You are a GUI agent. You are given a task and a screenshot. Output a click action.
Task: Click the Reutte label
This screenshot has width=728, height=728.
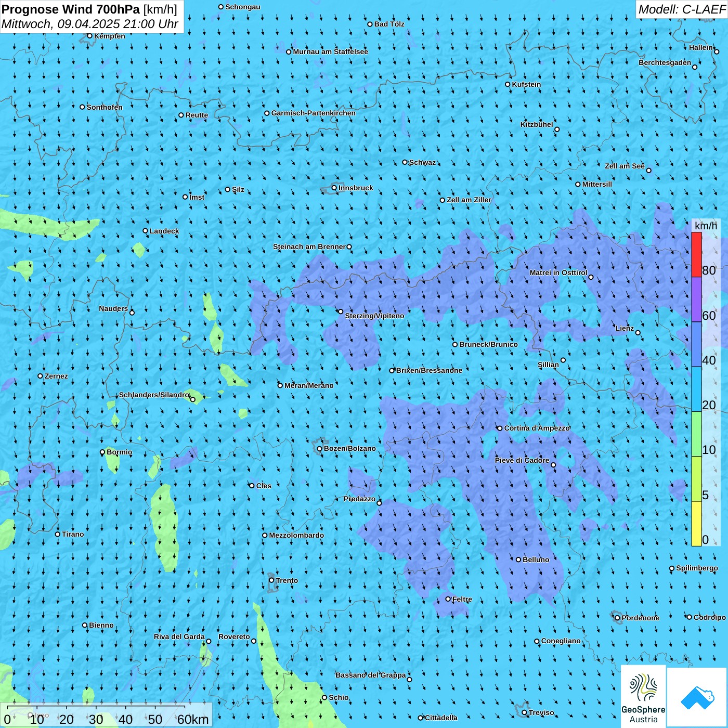click(197, 115)
